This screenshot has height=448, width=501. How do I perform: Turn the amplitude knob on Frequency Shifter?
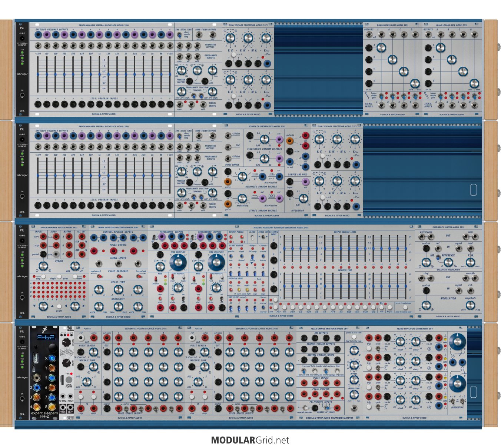[471, 305]
